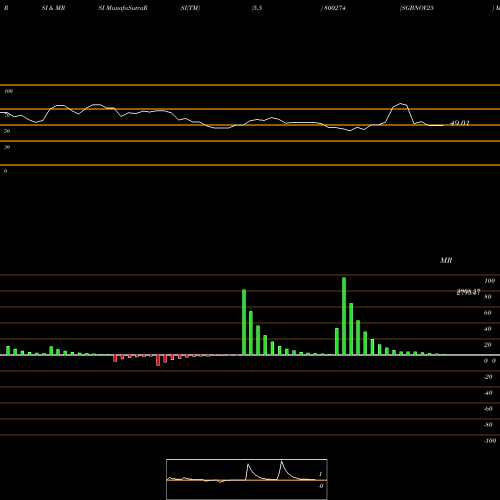Click the '1' label in mini chart
The image size is (500, 500).
pyautogui.click(x=320, y=474)
